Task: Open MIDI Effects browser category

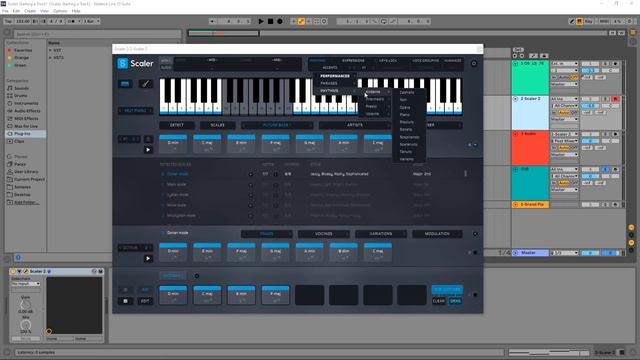Action: coord(26,118)
